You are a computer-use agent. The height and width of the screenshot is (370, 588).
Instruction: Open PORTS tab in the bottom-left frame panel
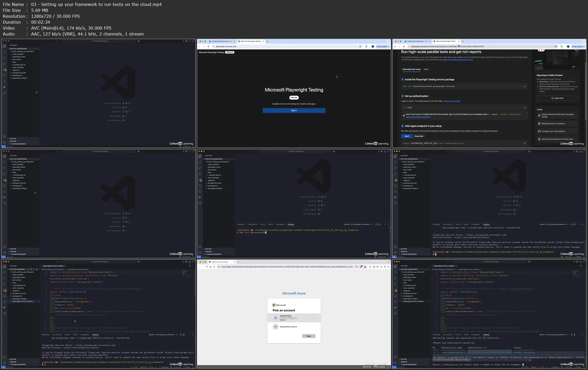75,335
